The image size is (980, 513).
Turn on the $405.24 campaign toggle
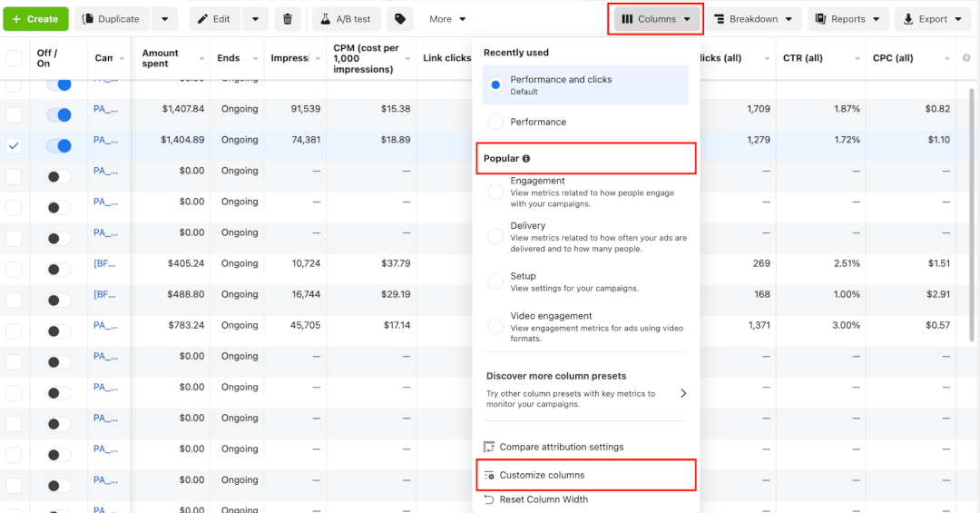(x=59, y=270)
